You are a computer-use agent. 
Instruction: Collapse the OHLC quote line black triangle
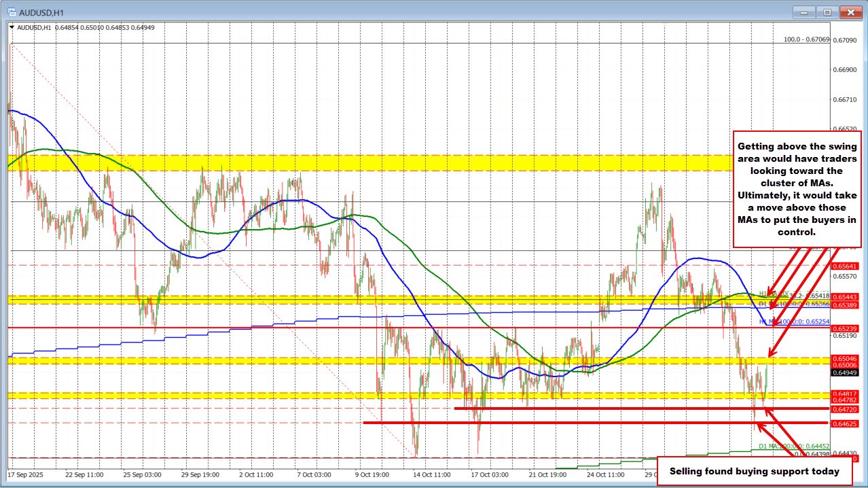(x=13, y=28)
